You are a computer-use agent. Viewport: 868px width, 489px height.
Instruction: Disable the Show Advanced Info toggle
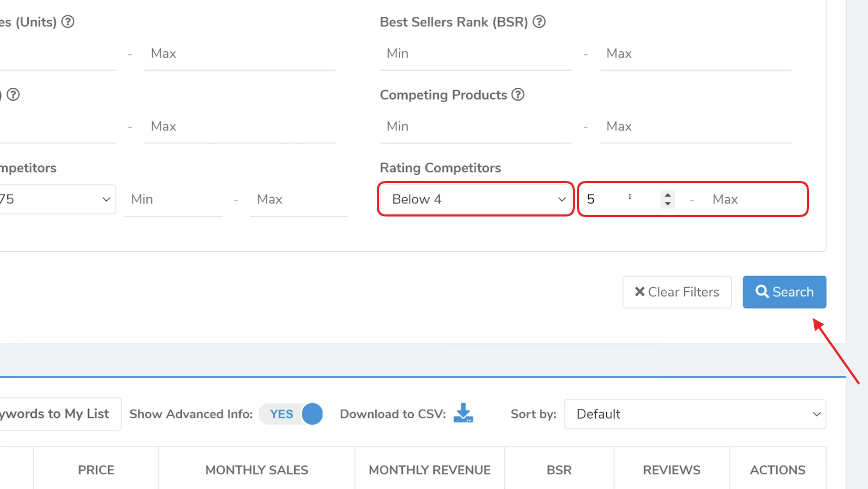click(x=291, y=414)
